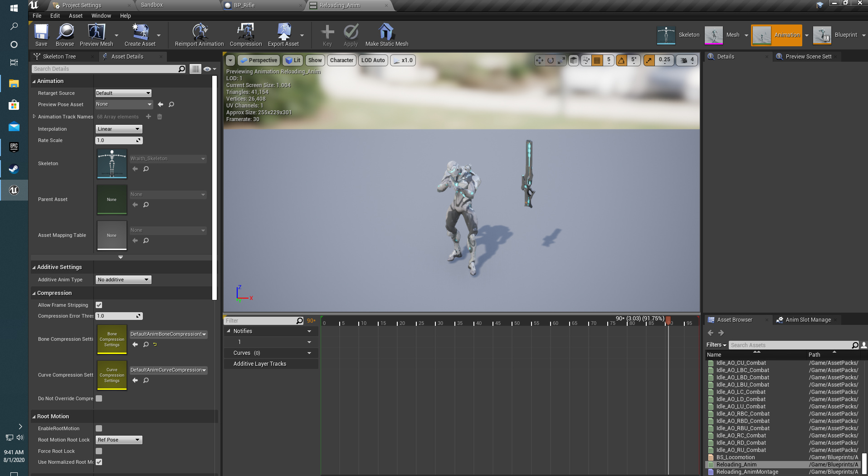Enable the EnableRootMotion checkbox

click(x=99, y=428)
